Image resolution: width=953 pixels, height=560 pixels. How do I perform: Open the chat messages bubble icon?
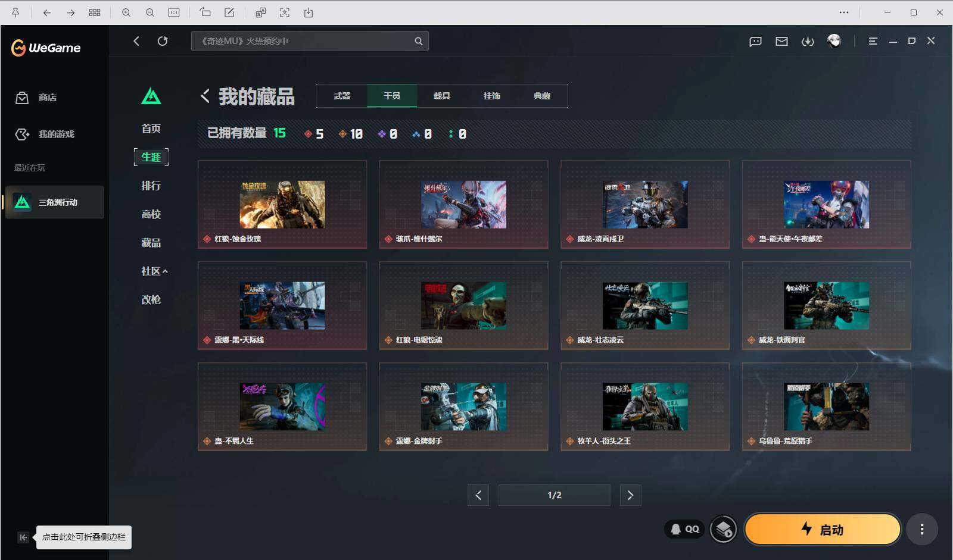click(755, 41)
